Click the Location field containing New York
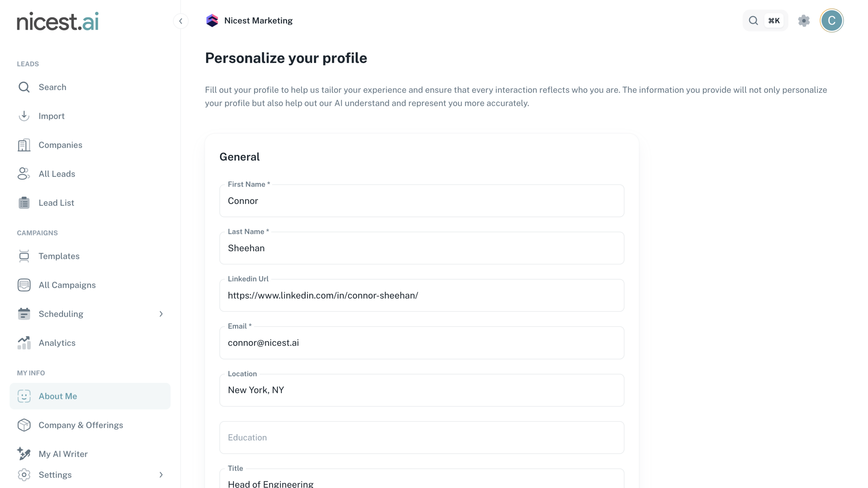 point(422,390)
